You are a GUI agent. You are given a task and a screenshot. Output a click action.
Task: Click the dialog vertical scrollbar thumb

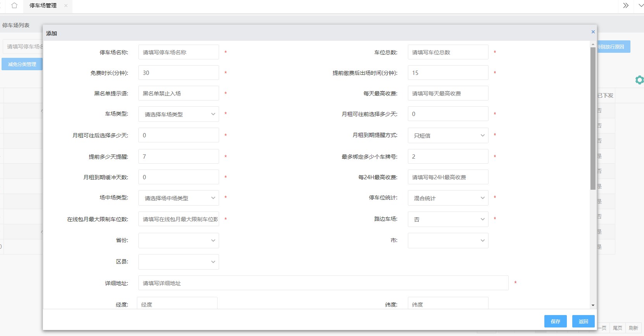coord(593,118)
